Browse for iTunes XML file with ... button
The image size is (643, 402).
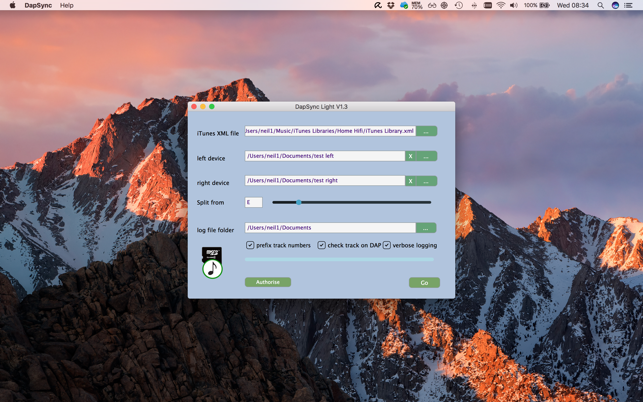tap(426, 131)
